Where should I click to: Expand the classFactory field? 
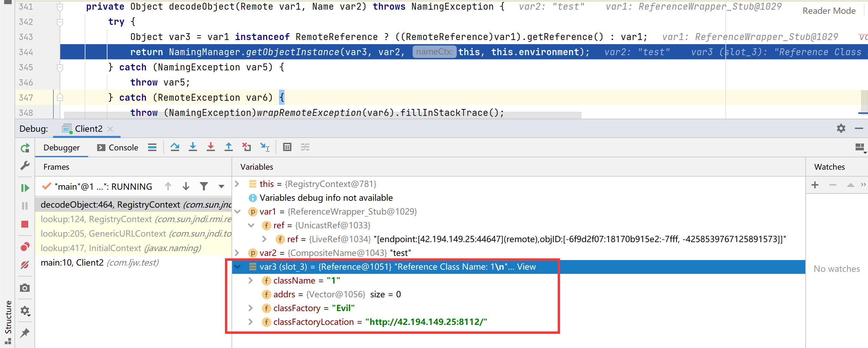(251, 308)
